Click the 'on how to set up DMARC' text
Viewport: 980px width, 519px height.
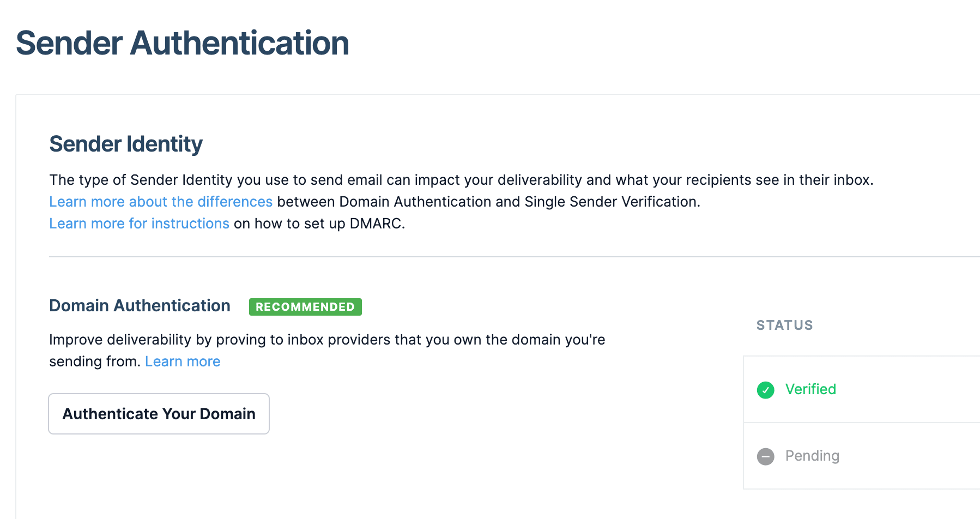(x=319, y=224)
